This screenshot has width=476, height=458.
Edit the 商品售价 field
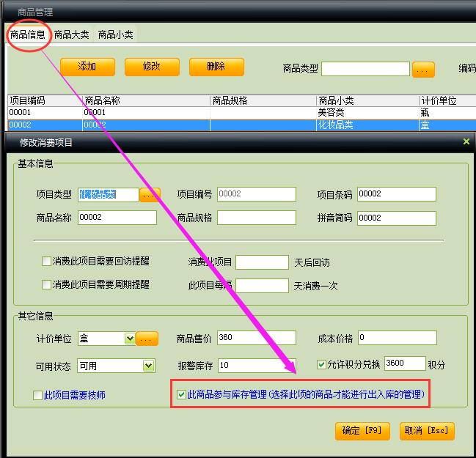coord(257,338)
